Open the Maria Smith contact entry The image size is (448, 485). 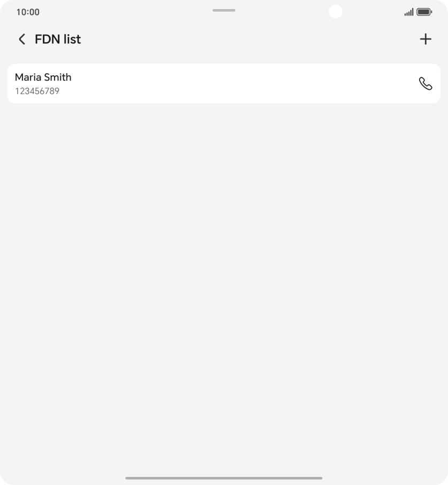(x=160, y=83)
